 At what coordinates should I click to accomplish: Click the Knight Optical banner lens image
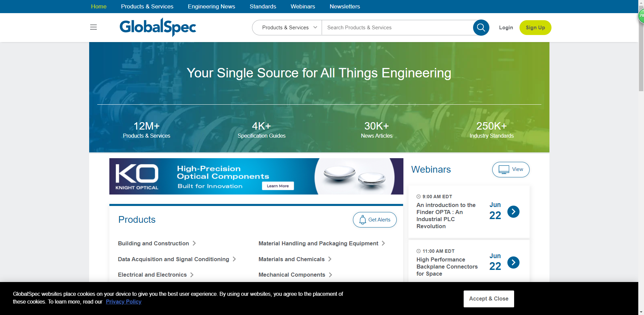[354, 176]
